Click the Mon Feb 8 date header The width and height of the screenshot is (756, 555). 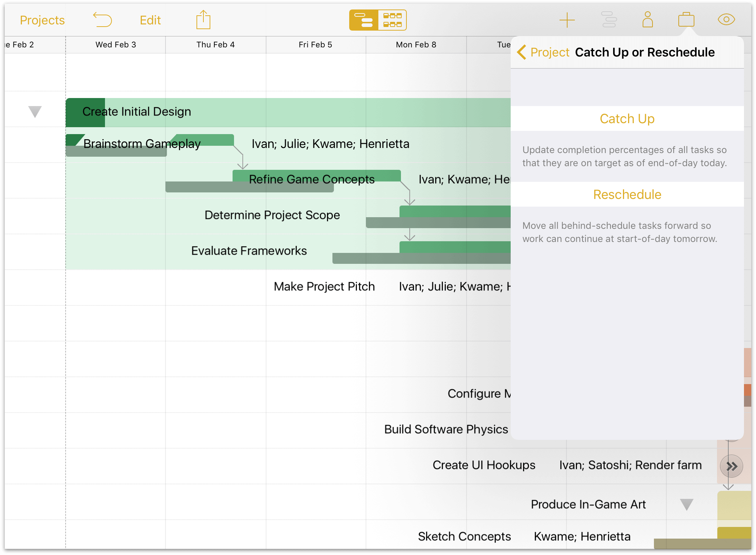(x=416, y=44)
